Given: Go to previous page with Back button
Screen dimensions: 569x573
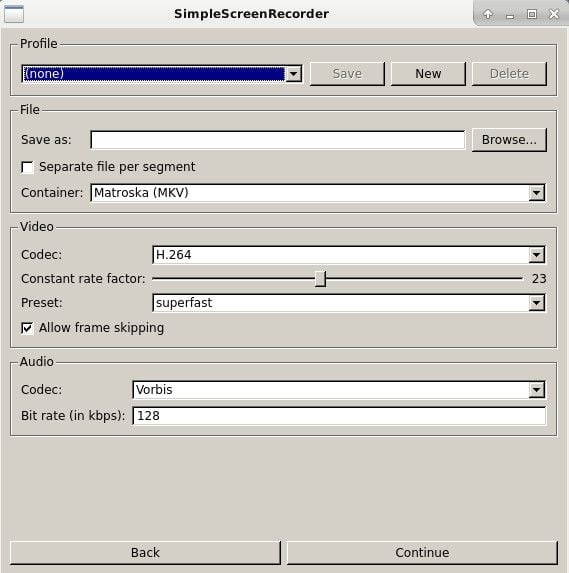Looking at the screenshot, I should [145, 553].
